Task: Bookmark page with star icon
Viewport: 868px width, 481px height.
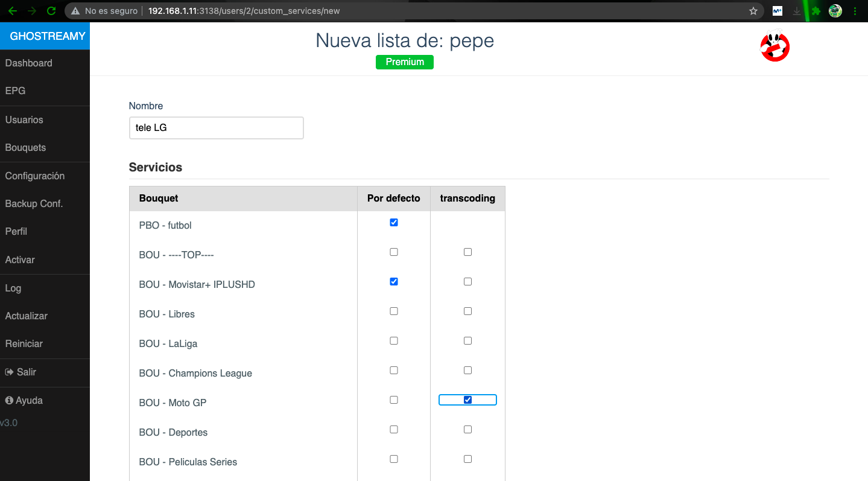Action: pos(753,11)
